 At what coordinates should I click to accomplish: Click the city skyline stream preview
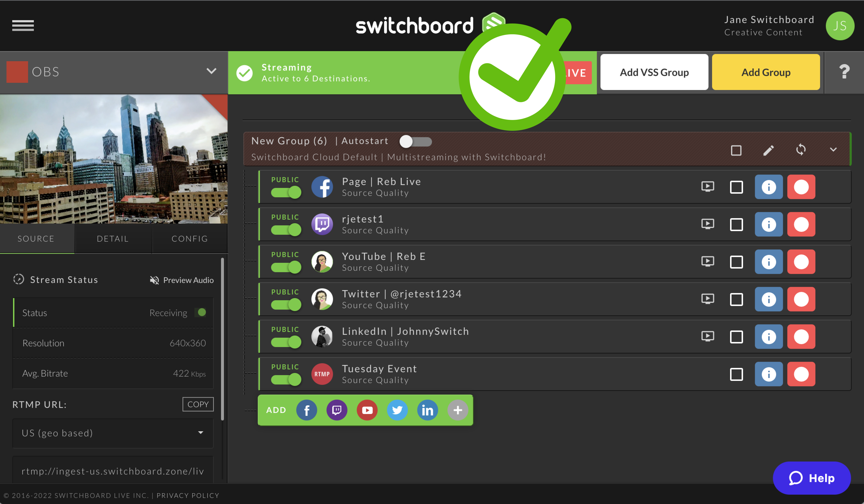114,159
